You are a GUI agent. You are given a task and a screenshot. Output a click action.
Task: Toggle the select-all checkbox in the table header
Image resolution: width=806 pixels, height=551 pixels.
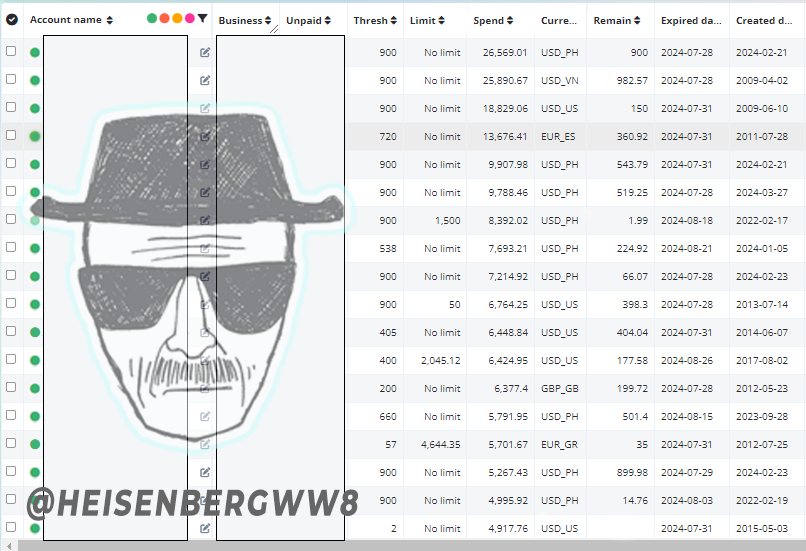pos(11,20)
